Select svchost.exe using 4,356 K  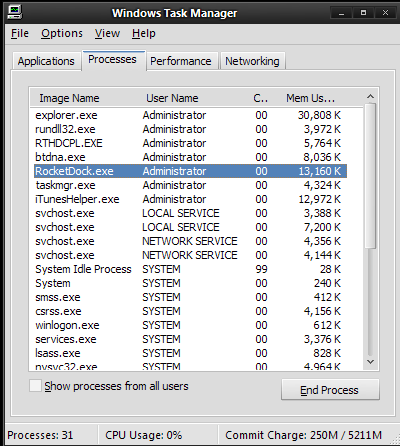tap(191, 241)
